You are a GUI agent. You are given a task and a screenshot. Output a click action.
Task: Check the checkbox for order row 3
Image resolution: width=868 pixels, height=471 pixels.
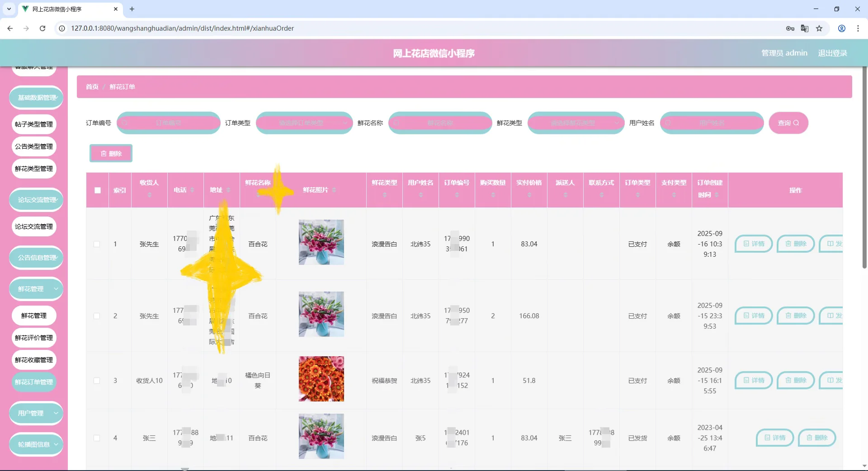[97, 381]
